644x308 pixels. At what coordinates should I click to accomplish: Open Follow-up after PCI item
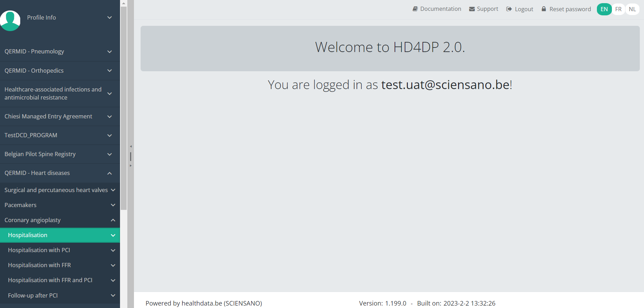click(x=33, y=295)
